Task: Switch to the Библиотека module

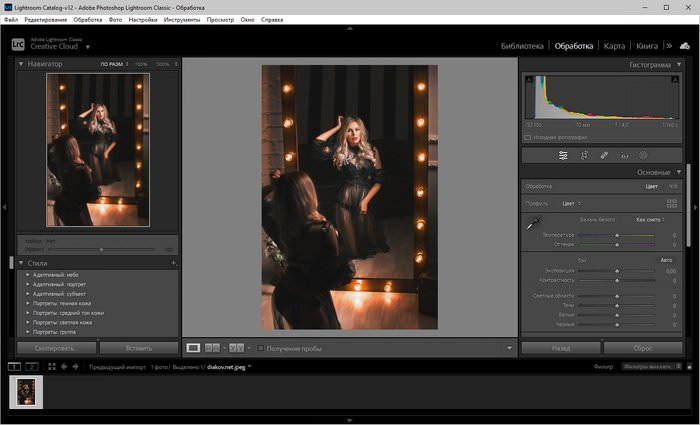Action: [x=522, y=46]
